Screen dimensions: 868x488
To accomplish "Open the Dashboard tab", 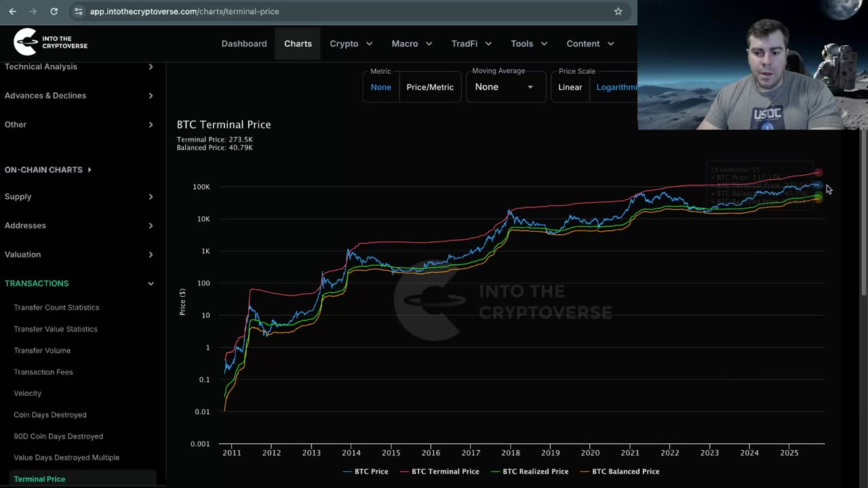I will click(x=244, y=43).
